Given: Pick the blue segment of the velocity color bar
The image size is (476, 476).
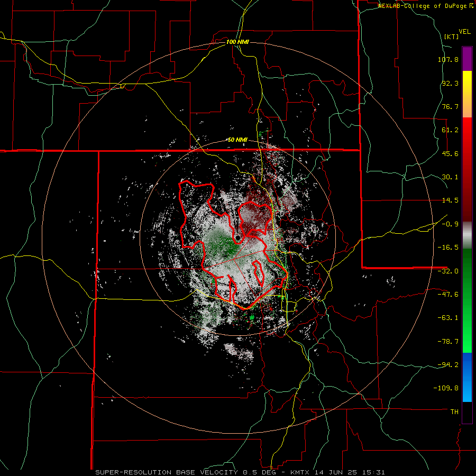Looking at the screenshot, I should tap(467, 377).
